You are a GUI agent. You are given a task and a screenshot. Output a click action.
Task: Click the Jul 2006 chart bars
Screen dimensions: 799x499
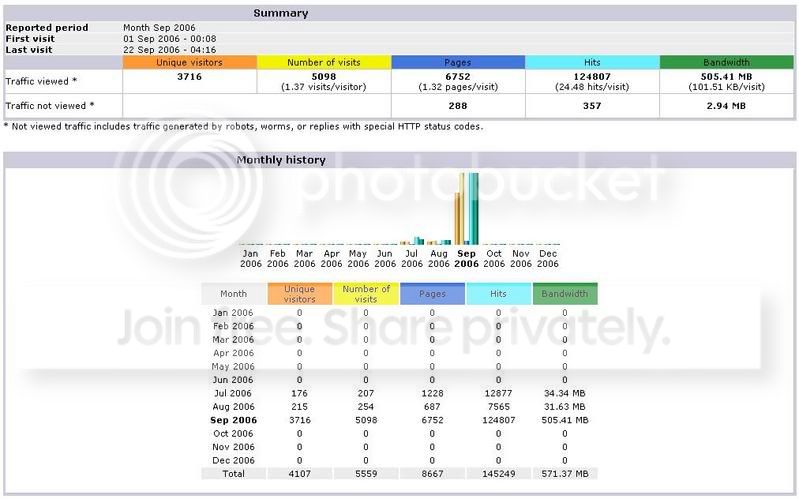(x=412, y=241)
